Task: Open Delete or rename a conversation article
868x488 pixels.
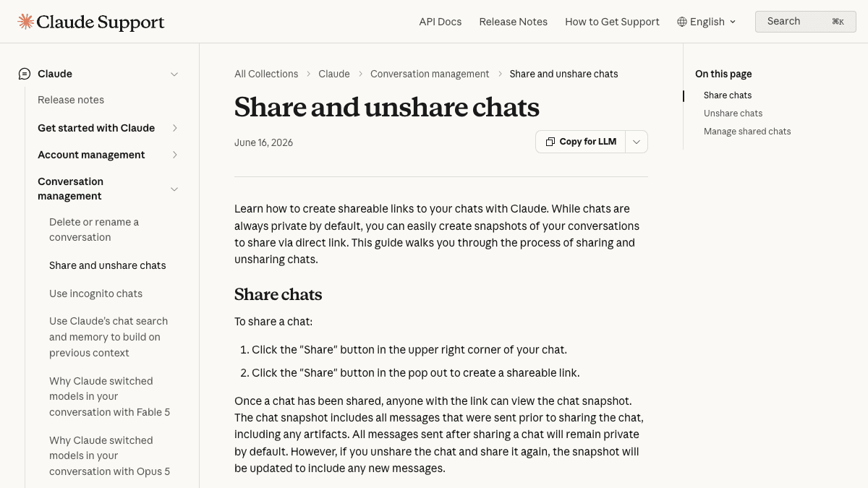Action: (94, 230)
